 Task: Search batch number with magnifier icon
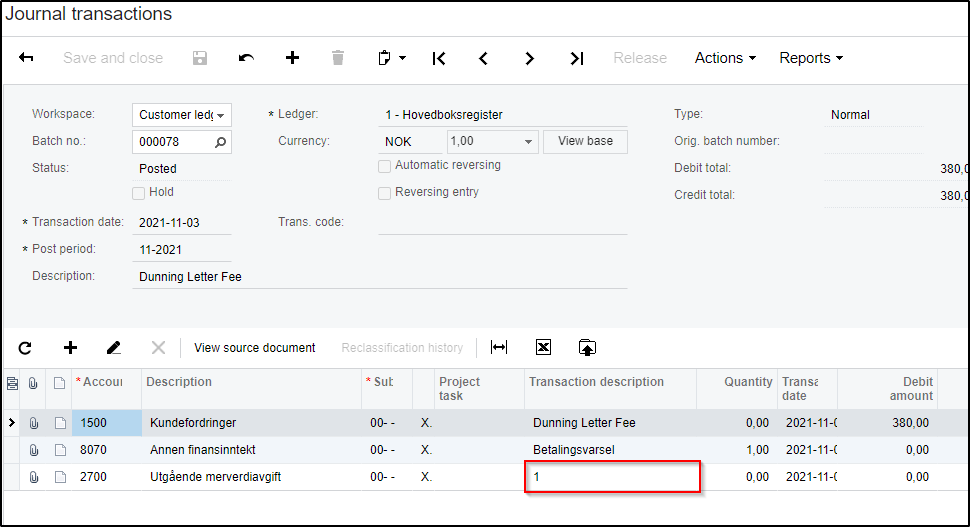pyautogui.click(x=221, y=142)
